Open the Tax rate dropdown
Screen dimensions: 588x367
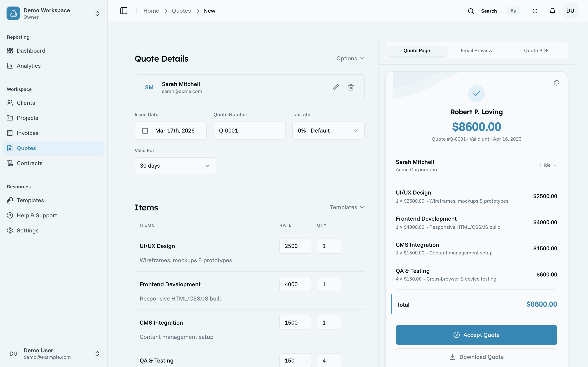pyautogui.click(x=328, y=130)
